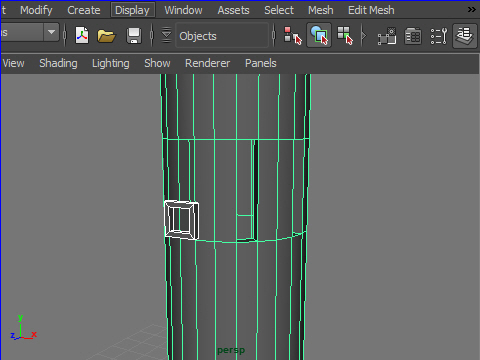Screen dimensions: 480x360
Task: Save the scene with floppy icon
Action: [134, 36]
